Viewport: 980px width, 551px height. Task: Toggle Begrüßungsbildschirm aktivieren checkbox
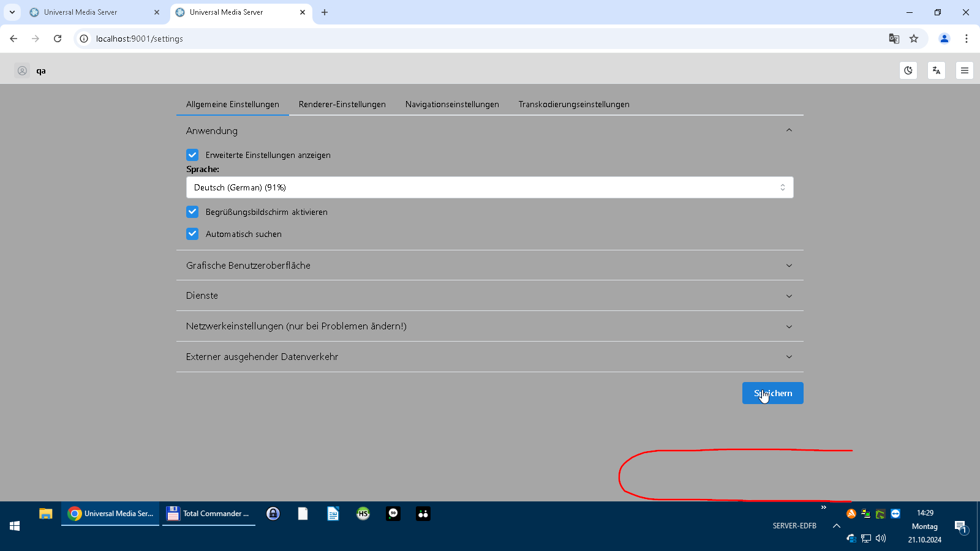point(192,212)
